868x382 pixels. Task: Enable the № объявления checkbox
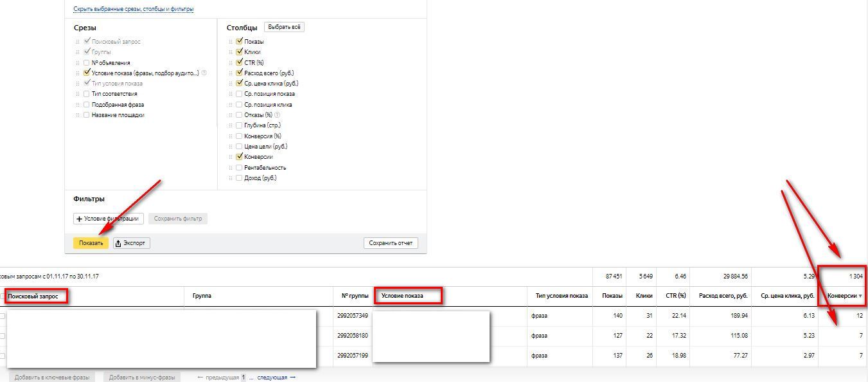[x=87, y=63]
